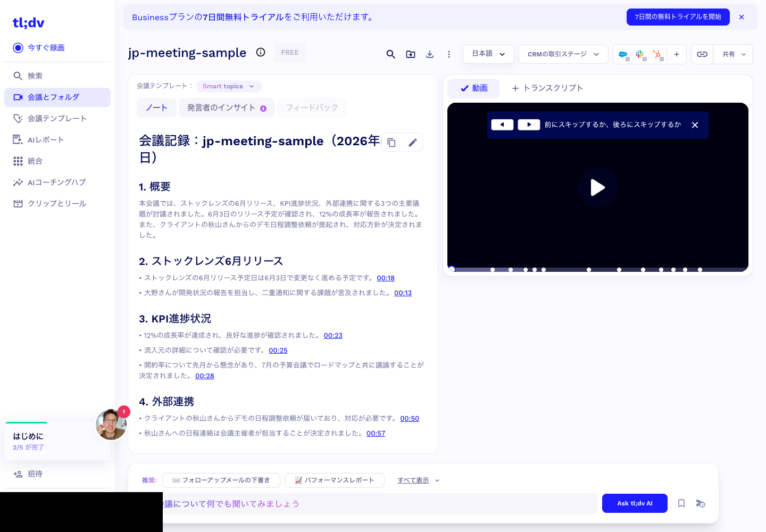Click the 2. ストックレンズ6月リリース heading
This screenshot has height=532, width=766.
(x=211, y=261)
